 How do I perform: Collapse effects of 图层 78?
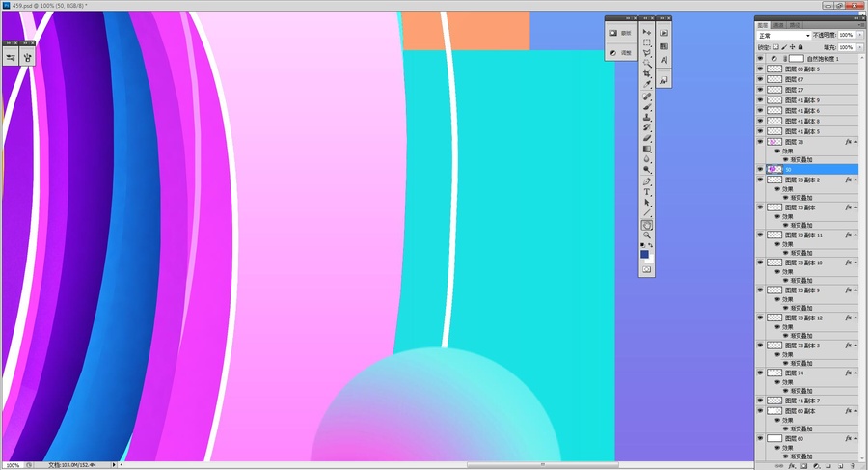pos(855,142)
